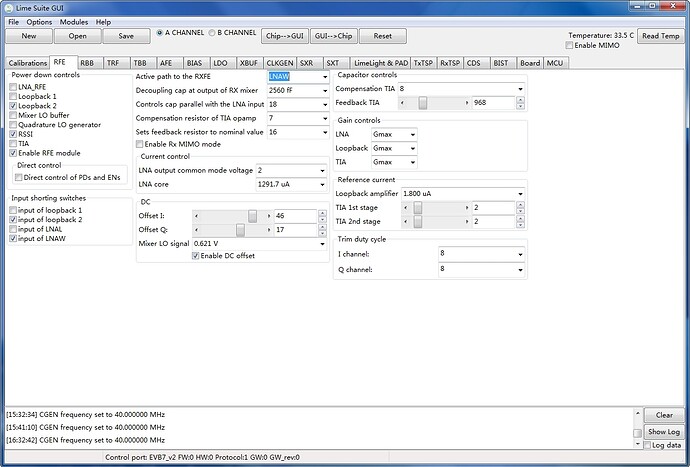Click the New button
The height and width of the screenshot is (467, 690).
[x=29, y=35]
